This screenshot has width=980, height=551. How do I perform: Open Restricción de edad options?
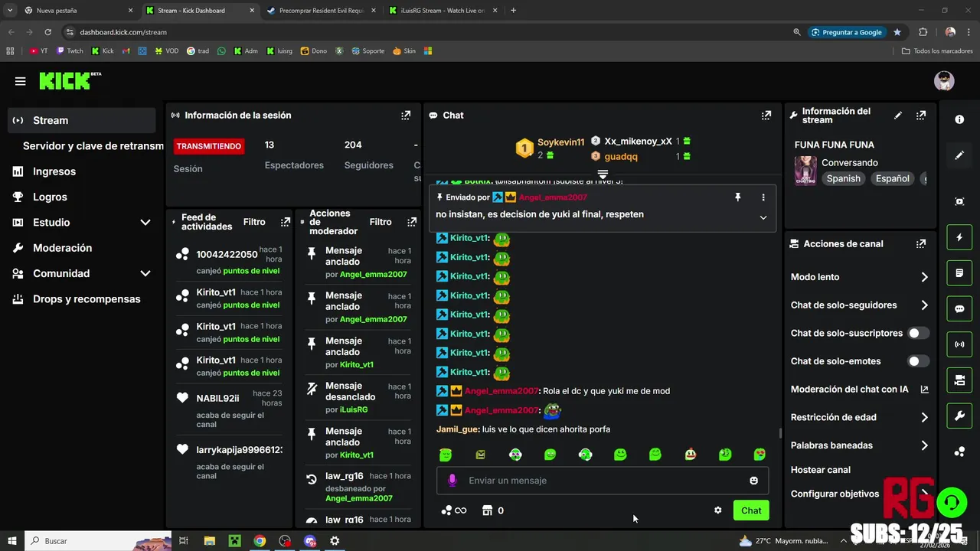860,417
